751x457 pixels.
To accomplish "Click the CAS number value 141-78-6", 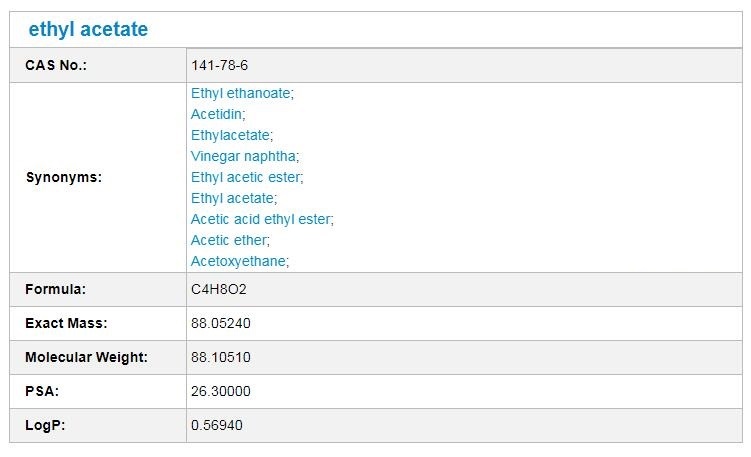I will click(x=220, y=65).
